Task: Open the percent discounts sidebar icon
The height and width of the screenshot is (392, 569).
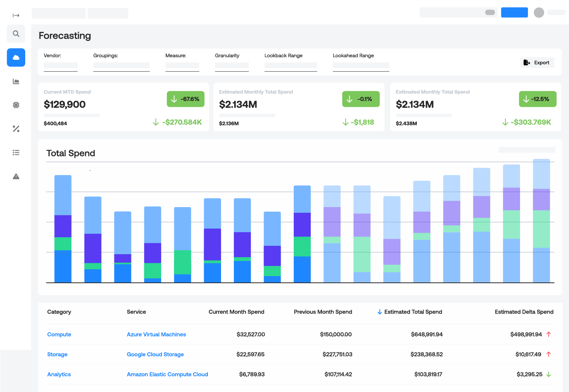Action: click(x=16, y=129)
